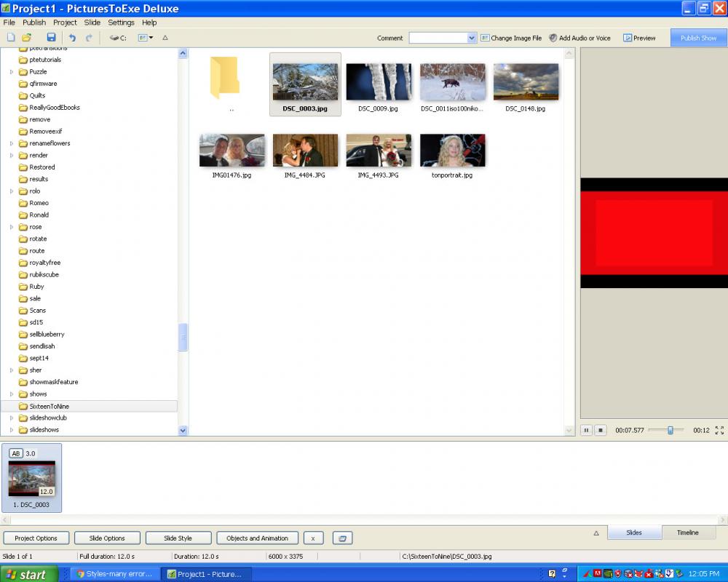Click the slide list view icon next to x button
Image resolution: width=728 pixels, height=582 pixels.
click(342, 538)
